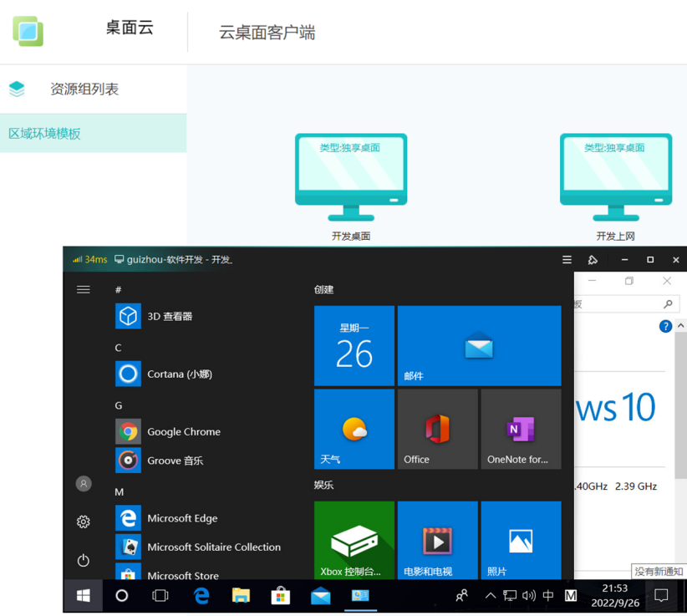The height and width of the screenshot is (616, 687).
Task: Open the 邮件 mail tile
Action: [480, 346]
